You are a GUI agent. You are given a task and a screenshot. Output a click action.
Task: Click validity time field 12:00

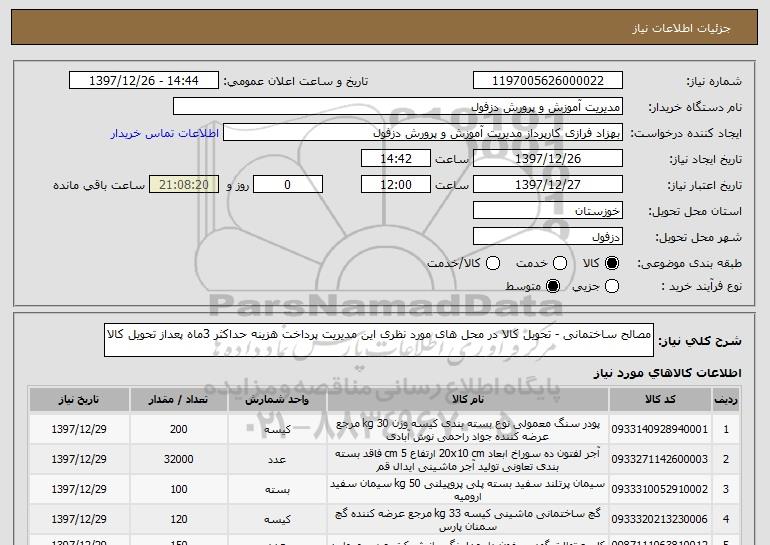396,185
